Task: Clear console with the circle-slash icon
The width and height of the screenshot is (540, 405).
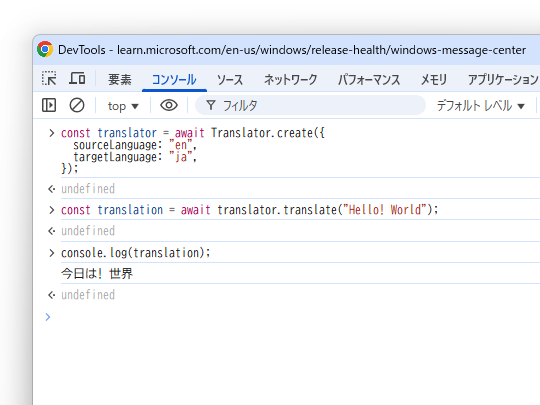Action: click(77, 105)
